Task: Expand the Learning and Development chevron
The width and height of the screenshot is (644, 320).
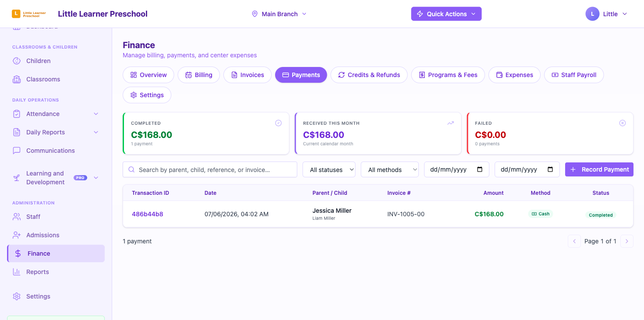Action: [96, 178]
